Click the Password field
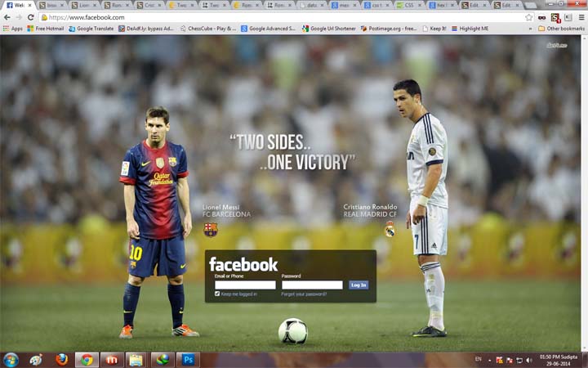Viewport: 588px width, 368px height. pos(312,285)
